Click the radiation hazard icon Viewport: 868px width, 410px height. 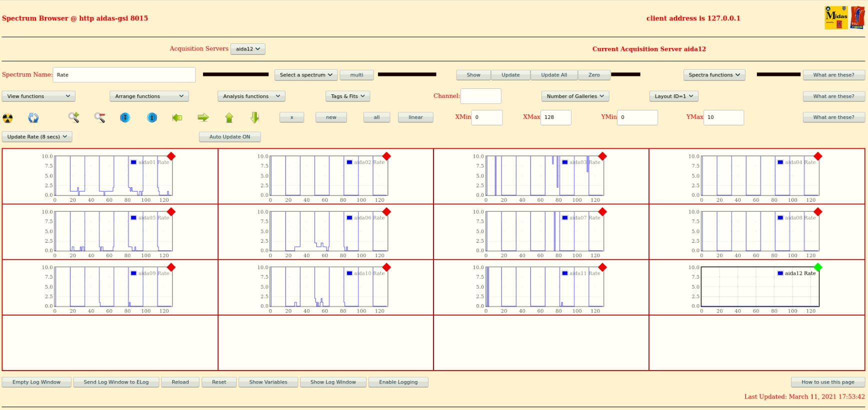pos(8,118)
